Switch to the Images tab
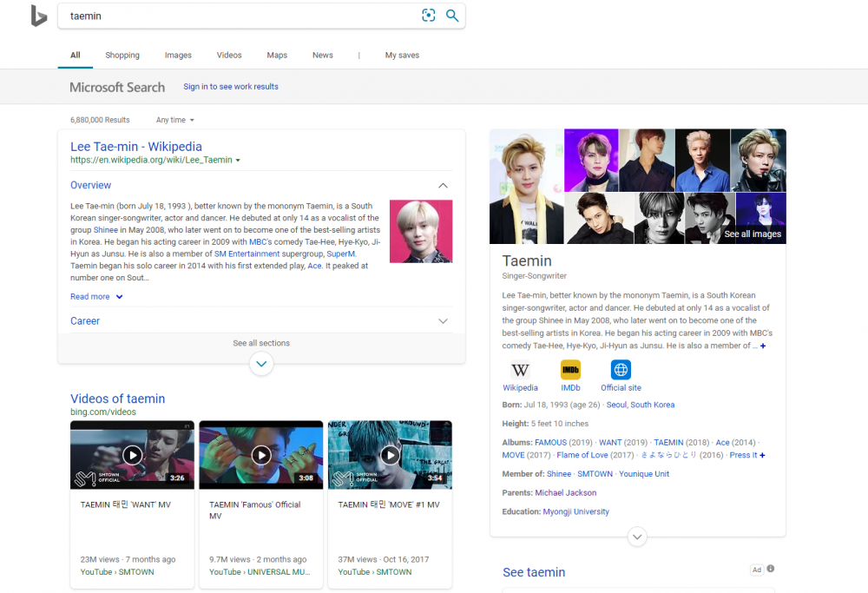Viewport: 868px width, 593px height. pos(178,56)
